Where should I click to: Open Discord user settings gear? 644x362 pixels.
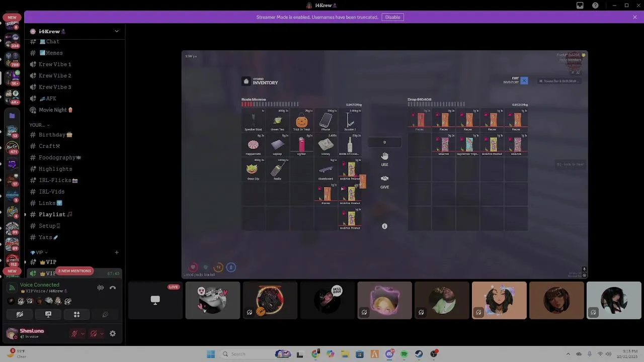pyautogui.click(x=113, y=333)
